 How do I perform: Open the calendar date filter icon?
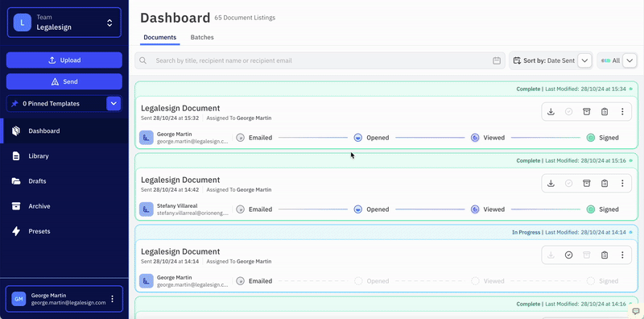point(497,60)
